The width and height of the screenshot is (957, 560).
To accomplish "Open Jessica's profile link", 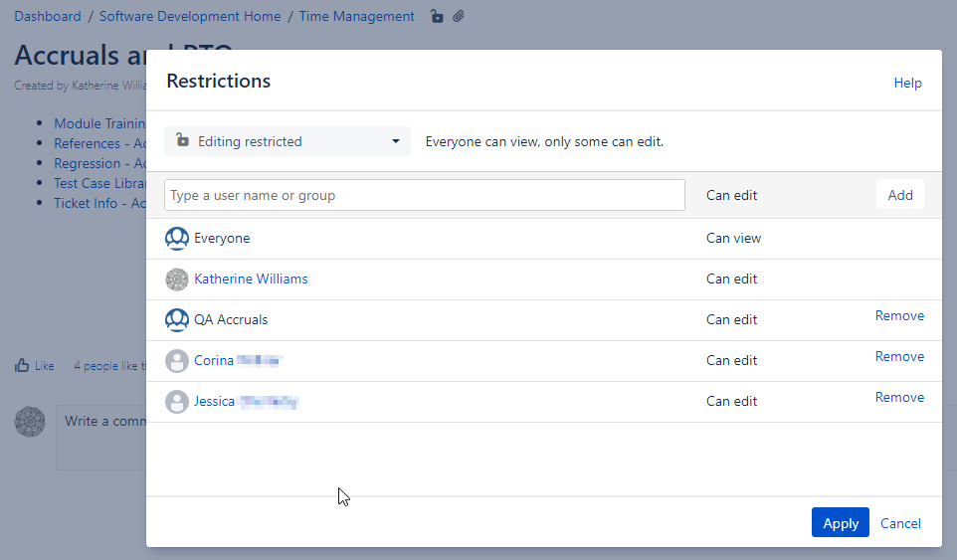I will click(x=246, y=402).
